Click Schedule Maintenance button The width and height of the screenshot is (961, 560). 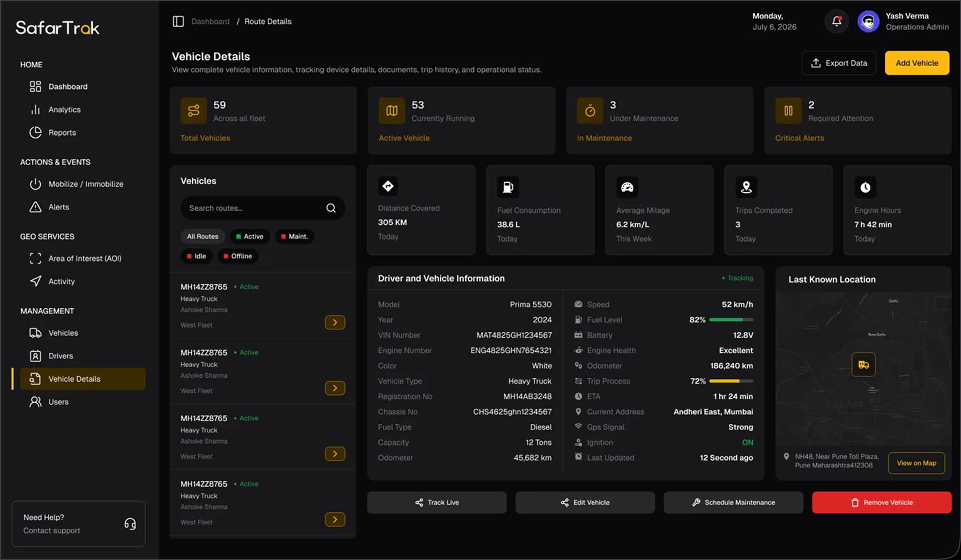pyautogui.click(x=733, y=502)
